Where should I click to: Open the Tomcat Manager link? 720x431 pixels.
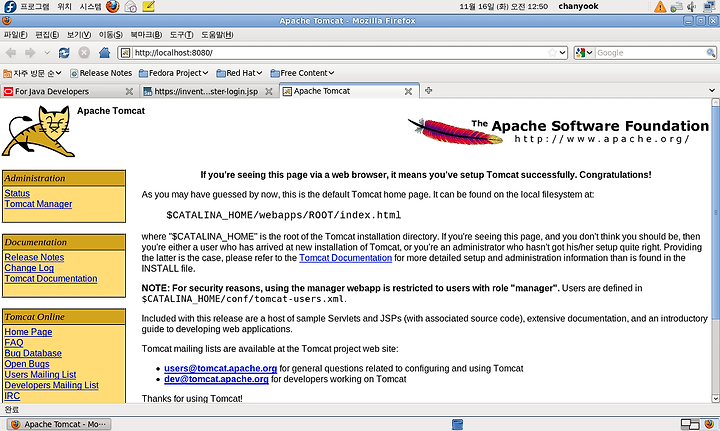click(x=38, y=204)
